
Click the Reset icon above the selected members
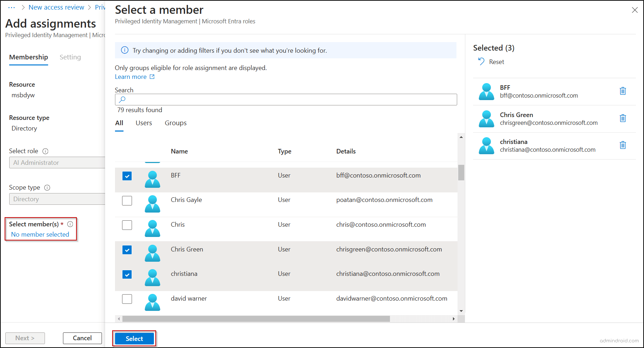click(x=481, y=61)
